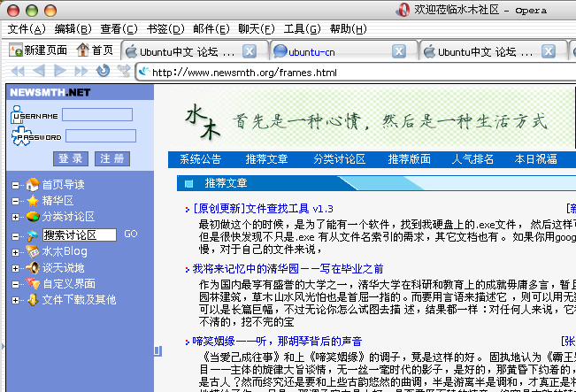Screen dimensions: 576x392
Task: Click the new page icon
Action: tap(16, 50)
